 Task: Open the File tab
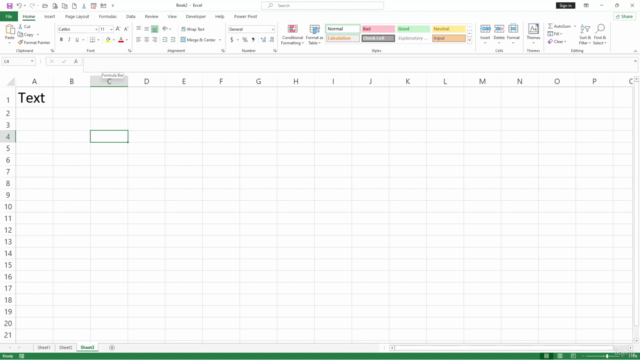click(x=9, y=17)
